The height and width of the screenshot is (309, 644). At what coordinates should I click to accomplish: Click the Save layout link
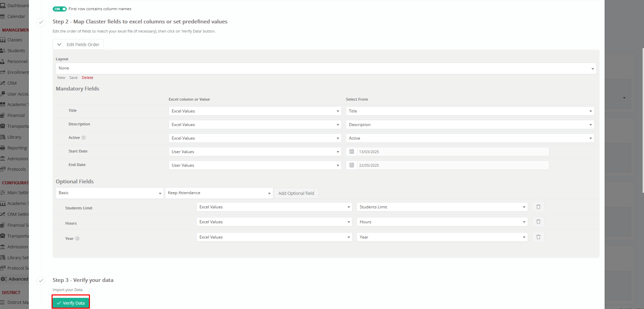pyautogui.click(x=73, y=78)
